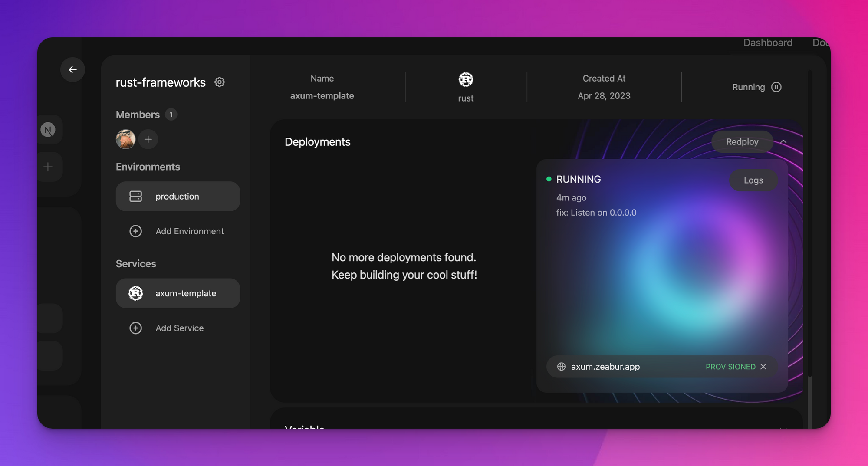868x466 pixels.
Task: Click the green running status dot
Action: pyautogui.click(x=549, y=179)
